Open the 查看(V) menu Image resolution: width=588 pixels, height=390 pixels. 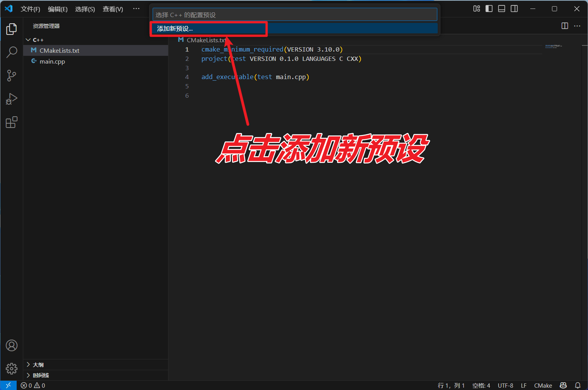113,9
